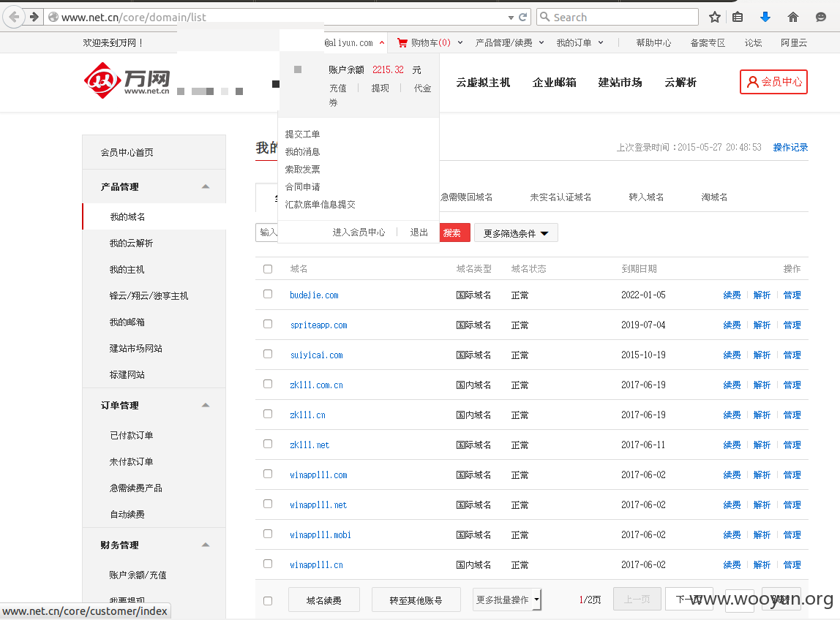840x620 pixels.
Task: Switch to the 转入域名 tab
Action: tap(646, 197)
